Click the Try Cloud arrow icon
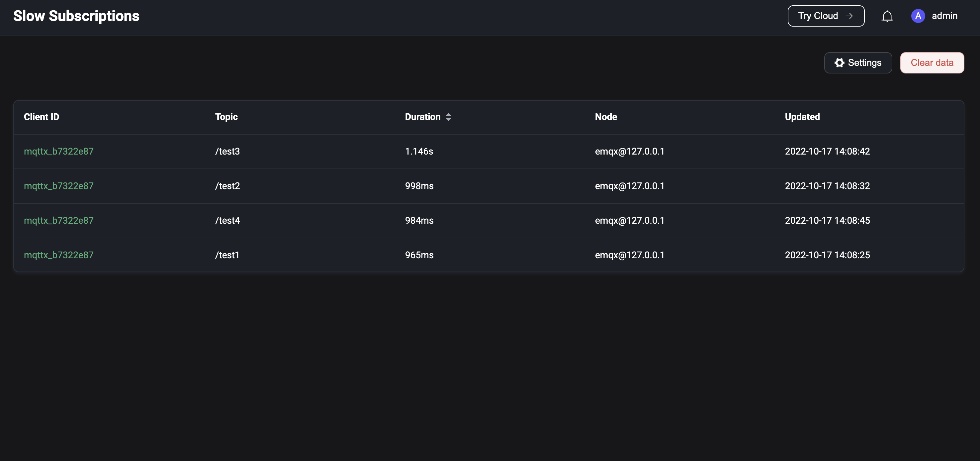 click(x=849, y=16)
